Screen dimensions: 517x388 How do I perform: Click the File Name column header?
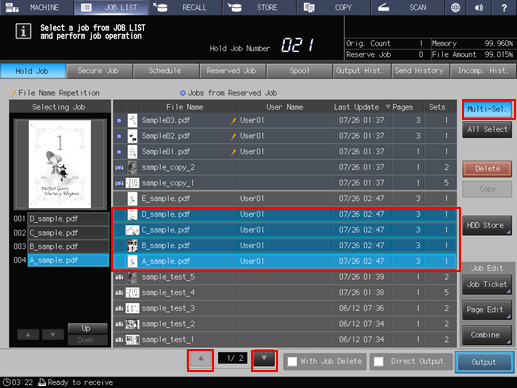pos(185,107)
